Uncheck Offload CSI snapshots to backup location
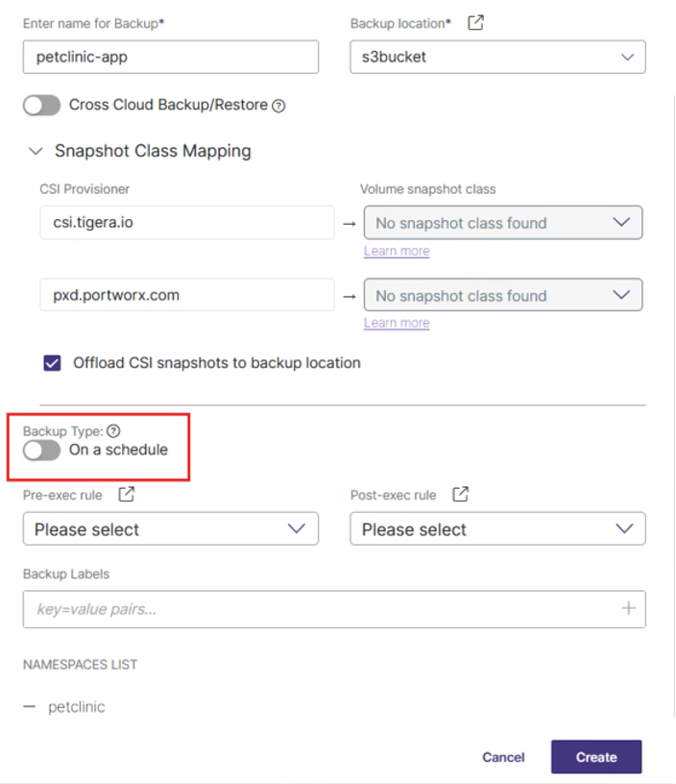The width and height of the screenshot is (676, 784). coord(52,363)
